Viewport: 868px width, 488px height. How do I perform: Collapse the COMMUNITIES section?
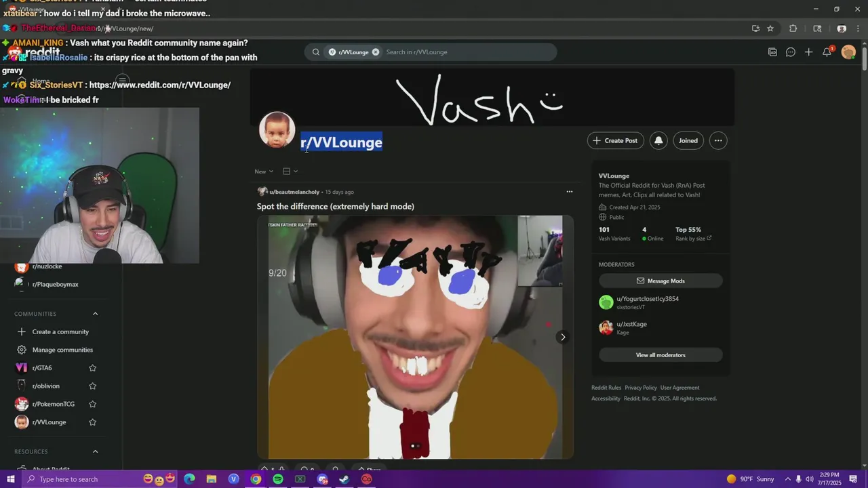click(95, 314)
